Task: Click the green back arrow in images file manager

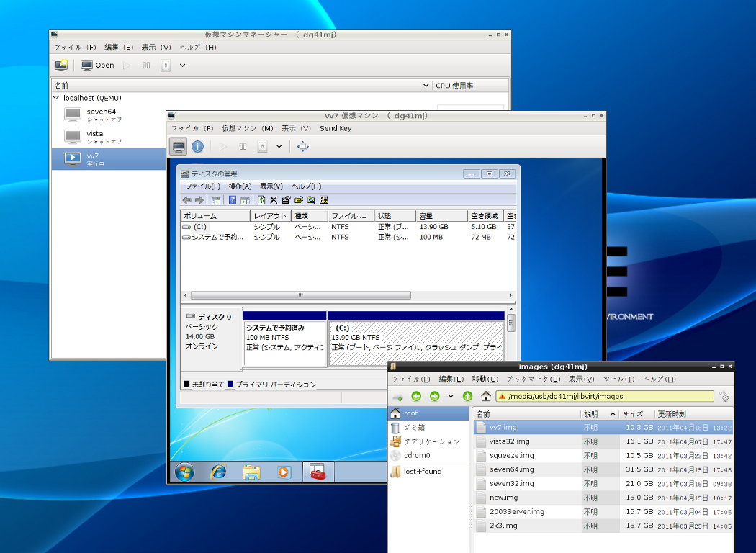Action: point(416,396)
